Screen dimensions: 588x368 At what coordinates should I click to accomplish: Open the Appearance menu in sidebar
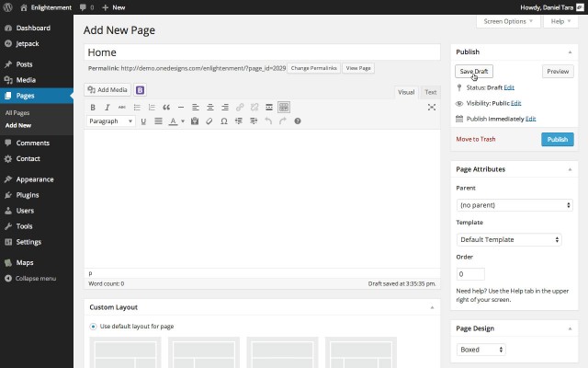(35, 179)
